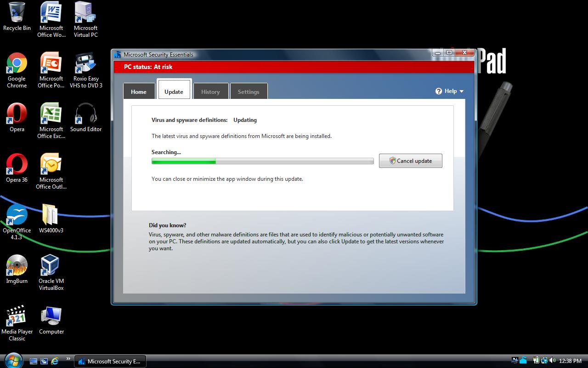Open the Recycle Bin desktop icon
588x368 pixels.
tap(17, 17)
